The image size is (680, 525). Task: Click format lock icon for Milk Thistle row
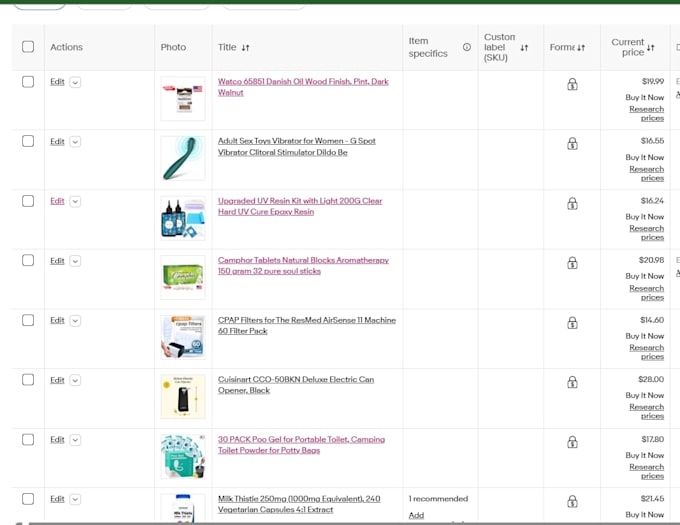[572, 501]
